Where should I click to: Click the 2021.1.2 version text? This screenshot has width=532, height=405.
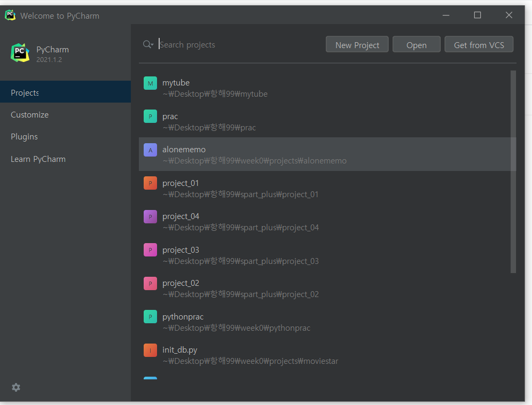pos(49,60)
